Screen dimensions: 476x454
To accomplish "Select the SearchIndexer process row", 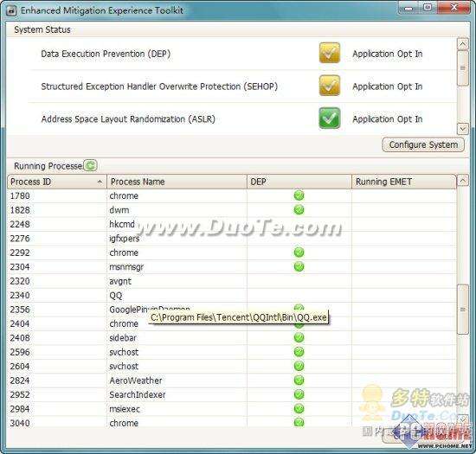I will tap(232, 394).
